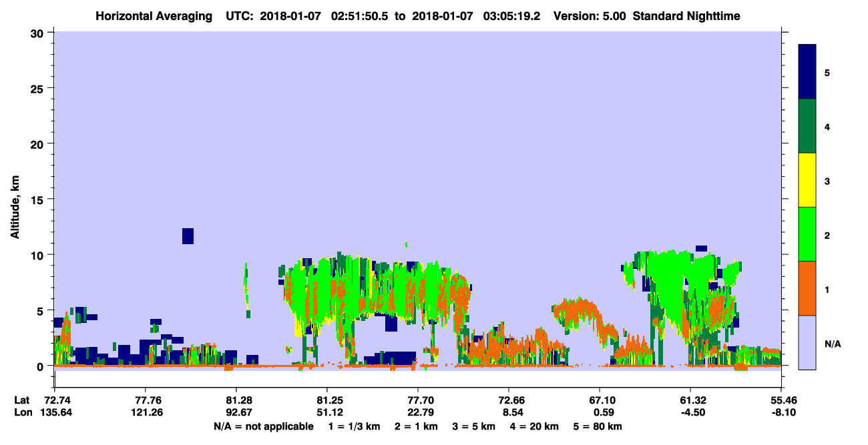The width and height of the screenshot is (868, 445).
Task: Click the end time '03:05:19.2' in title
Action: pyautogui.click(x=513, y=15)
